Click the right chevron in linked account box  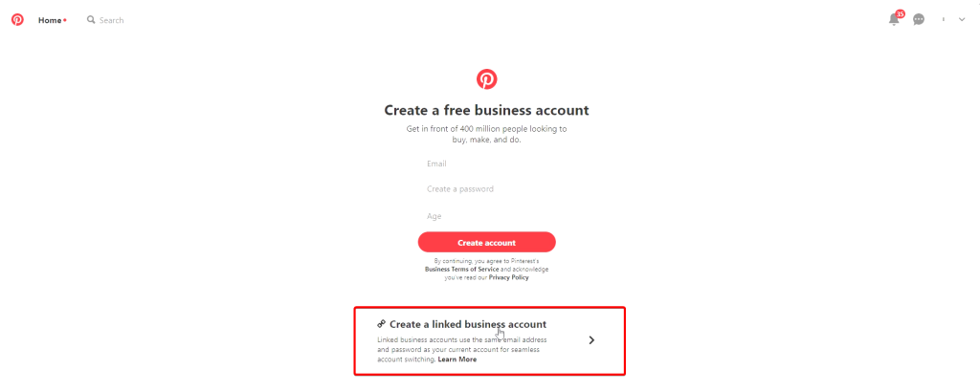click(x=591, y=340)
